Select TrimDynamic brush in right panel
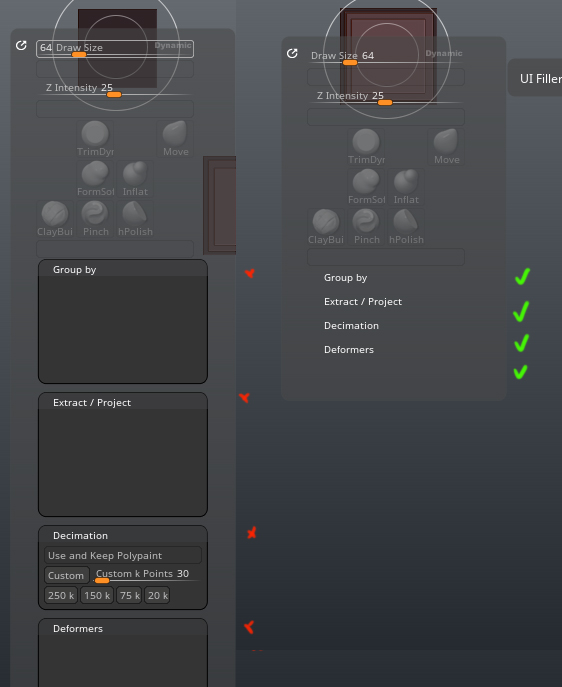This screenshot has height=687, width=562. point(366,147)
